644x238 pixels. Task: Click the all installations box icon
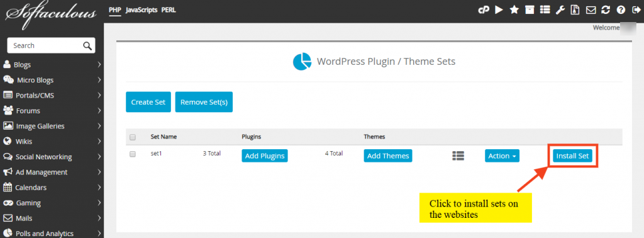pyautogui.click(x=530, y=10)
